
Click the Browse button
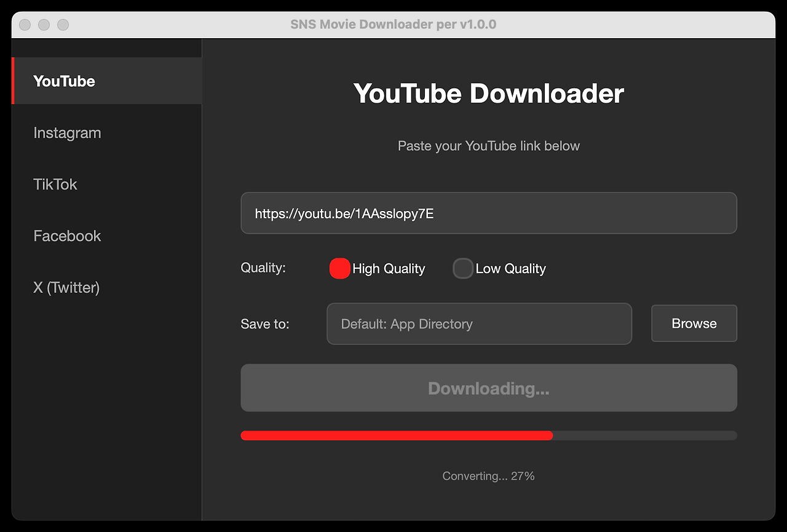(x=694, y=324)
